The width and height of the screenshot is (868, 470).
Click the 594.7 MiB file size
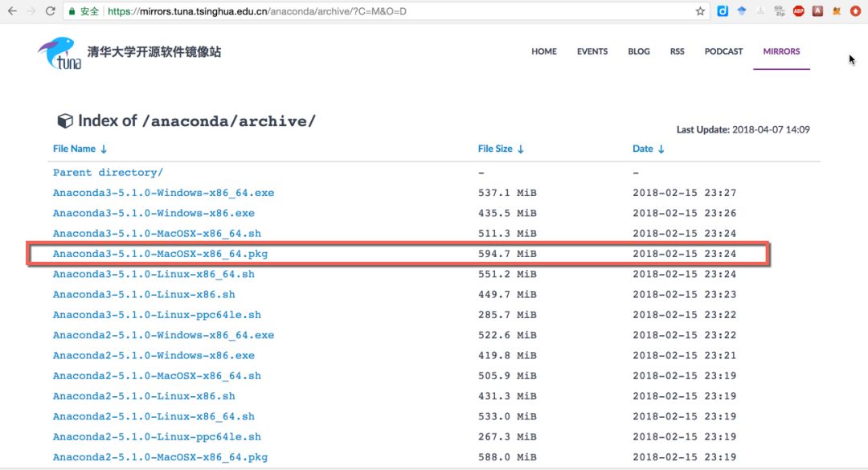click(507, 254)
